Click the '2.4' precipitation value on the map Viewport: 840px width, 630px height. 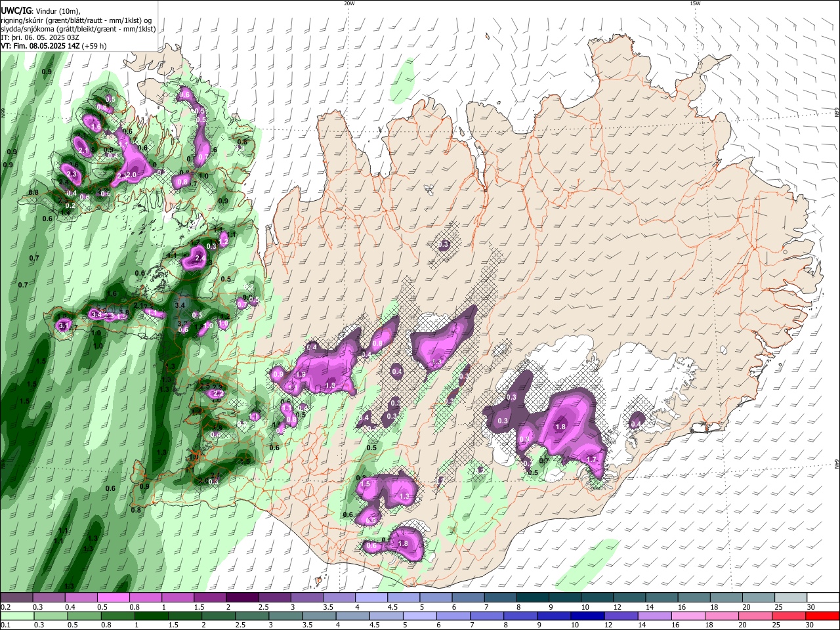coord(200,259)
